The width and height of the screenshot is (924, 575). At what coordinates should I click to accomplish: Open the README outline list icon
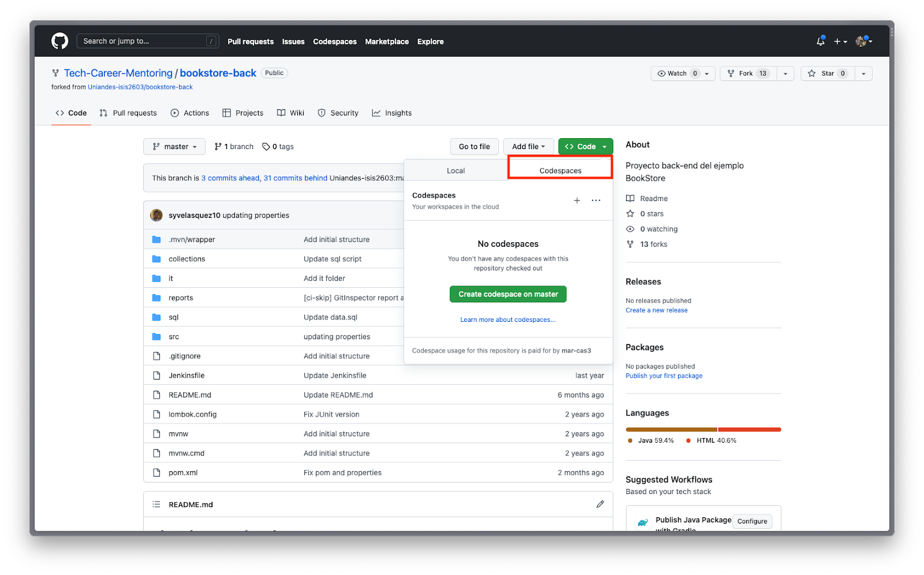[x=156, y=504]
